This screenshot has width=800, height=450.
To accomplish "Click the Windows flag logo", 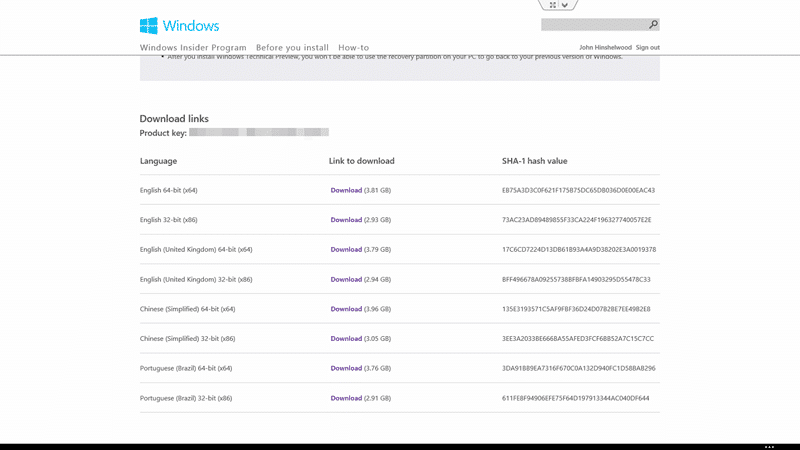I will tap(148, 26).
